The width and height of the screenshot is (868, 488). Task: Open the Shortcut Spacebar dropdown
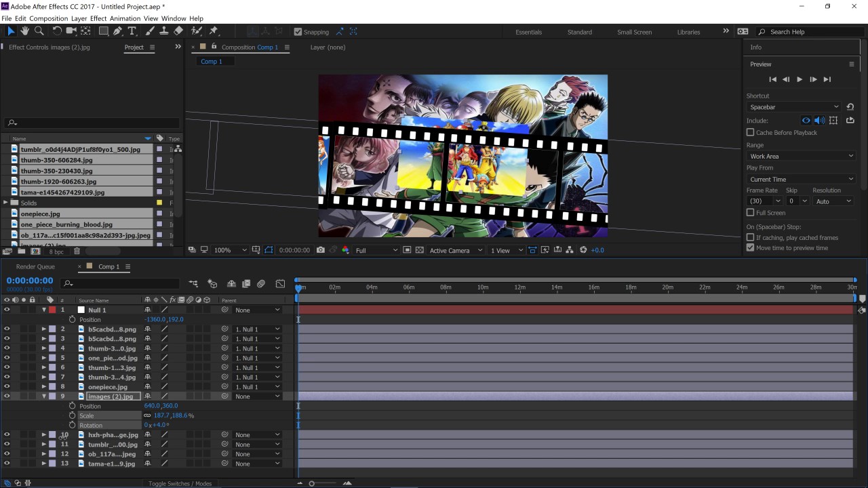(793, 107)
